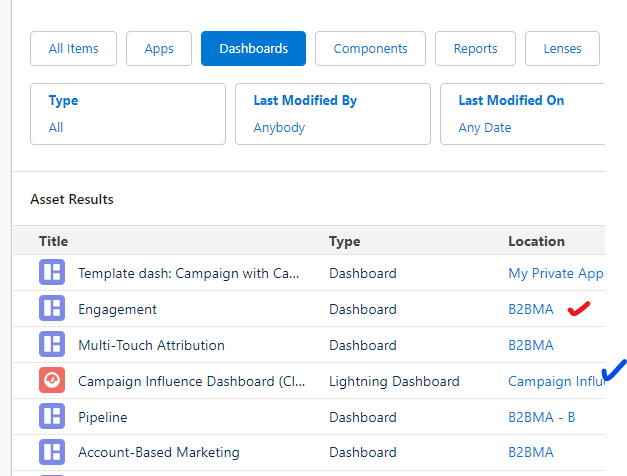Open the Lenses tab

click(562, 48)
